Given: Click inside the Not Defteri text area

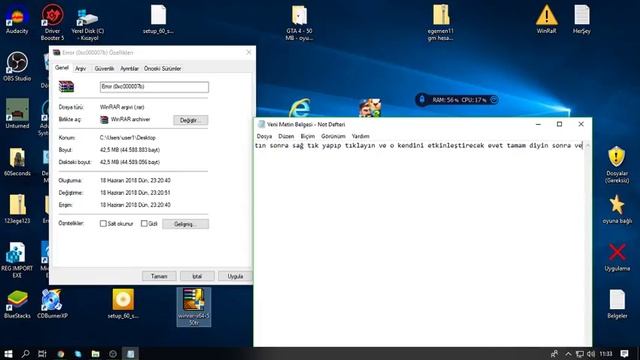Looking at the screenshot, I should [x=419, y=244].
